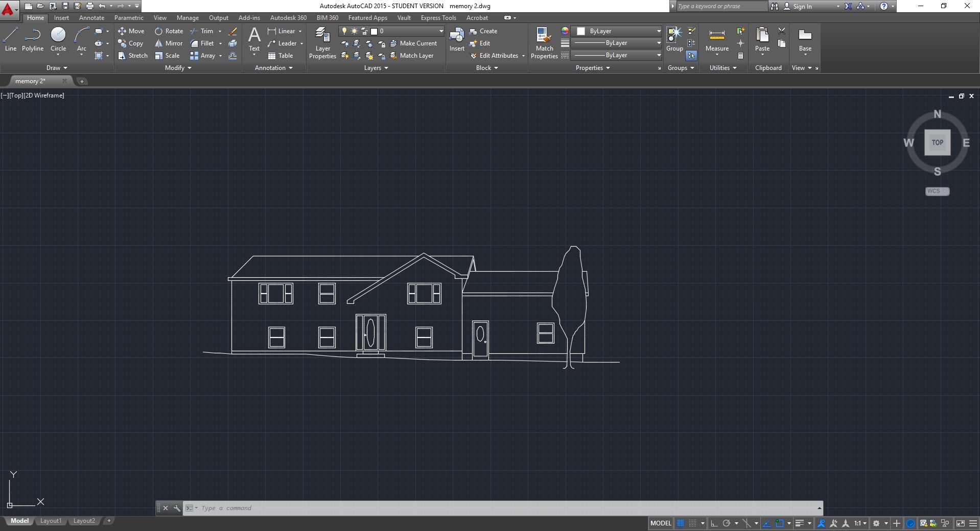Toggle object snap tracking in status bar
Screen dimensions: 980x531
pyautogui.click(x=767, y=523)
